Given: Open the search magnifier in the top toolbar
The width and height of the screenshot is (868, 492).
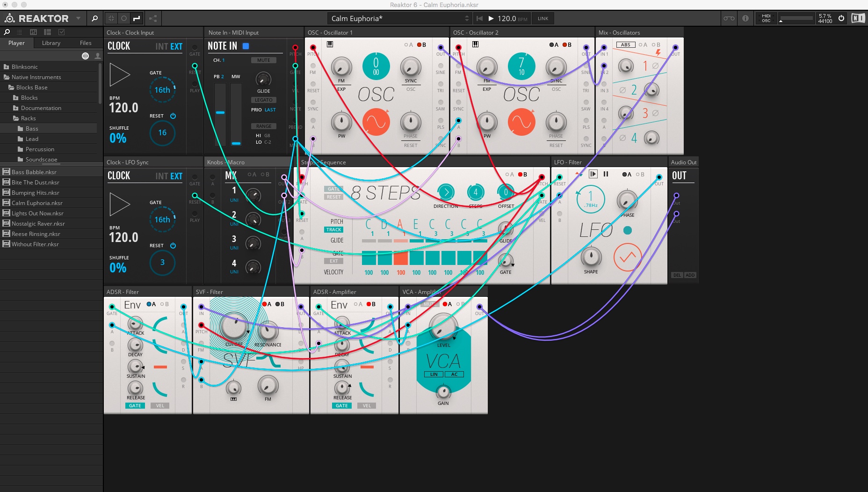Looking at the screenshot, I should (94, 18).
